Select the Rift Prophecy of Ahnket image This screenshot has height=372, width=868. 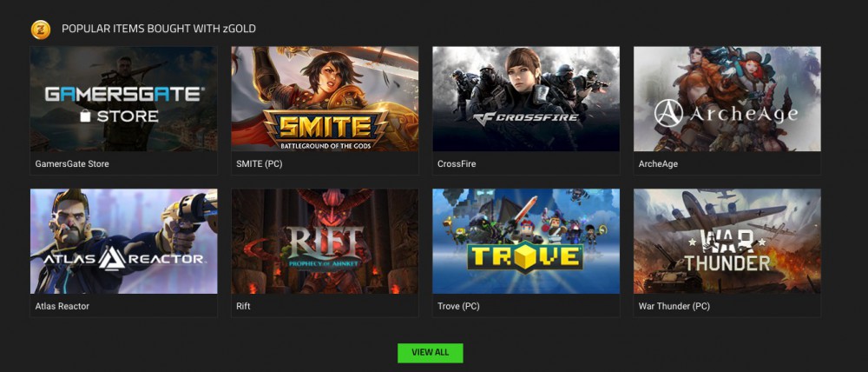pyautogui.click(x=325, y=241)
